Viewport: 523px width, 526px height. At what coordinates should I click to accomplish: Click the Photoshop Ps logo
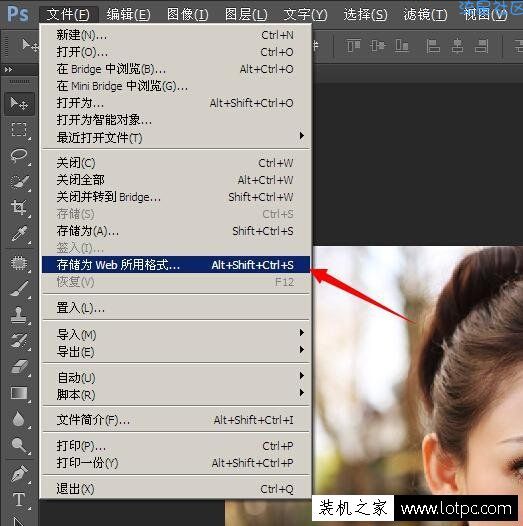pyautogui.click(x=18, y=14)
